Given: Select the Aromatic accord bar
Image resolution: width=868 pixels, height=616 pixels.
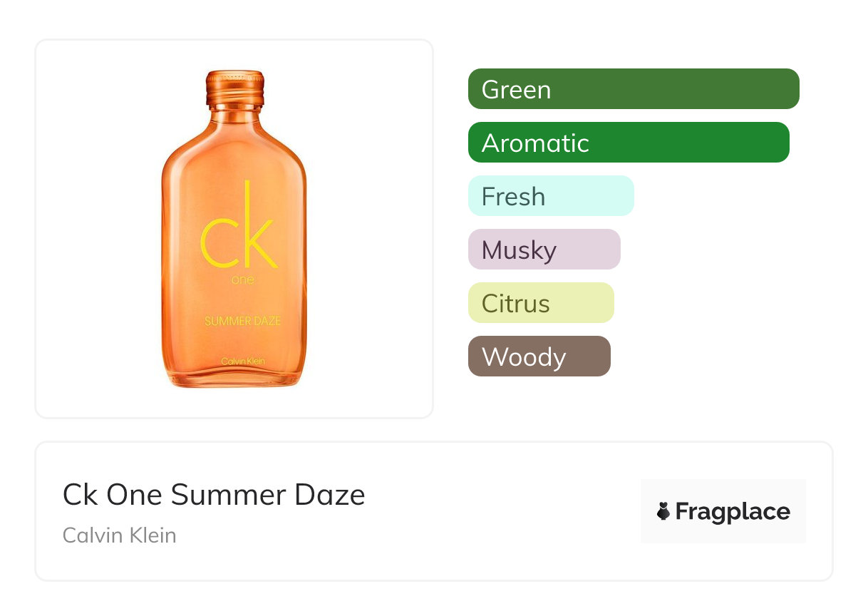Looking at the screenshot, I should (629, 143).
